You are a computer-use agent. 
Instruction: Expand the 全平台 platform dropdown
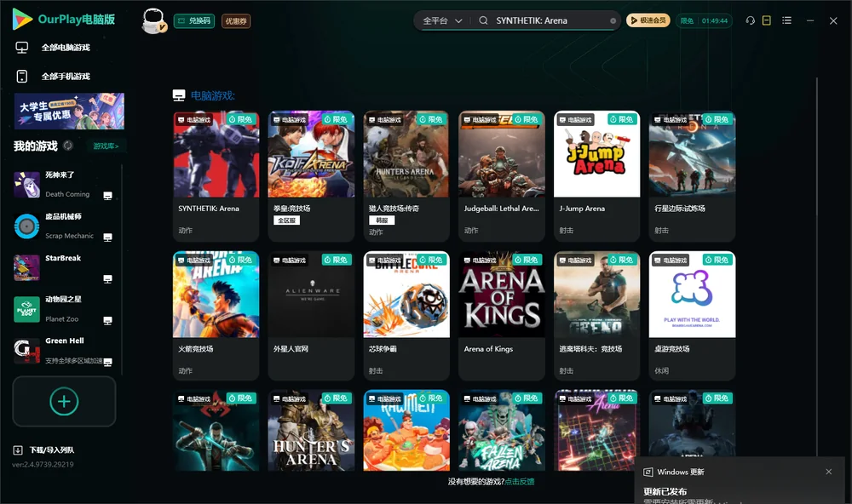(442, 20)
